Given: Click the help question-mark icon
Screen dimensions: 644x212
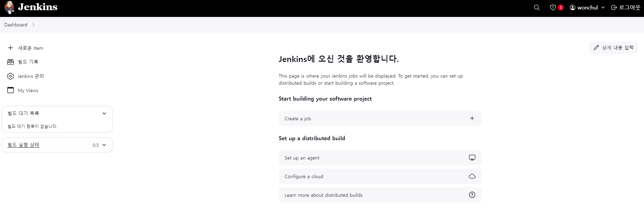Looking at the screenshot, I should coord(472,195).
